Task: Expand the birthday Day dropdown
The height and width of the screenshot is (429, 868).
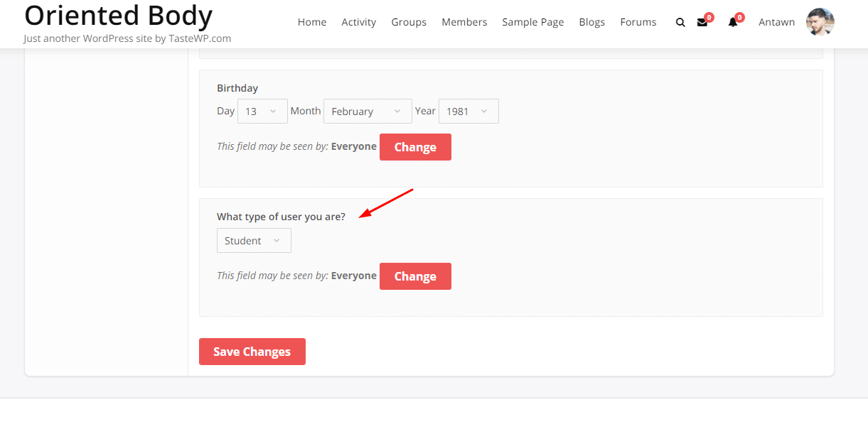Action: click(262, 112)
